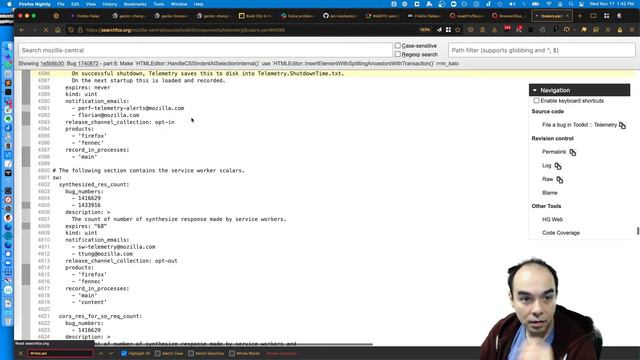
Task: Open the View menu
Action: pyautogui.click(x=91, y=4)
